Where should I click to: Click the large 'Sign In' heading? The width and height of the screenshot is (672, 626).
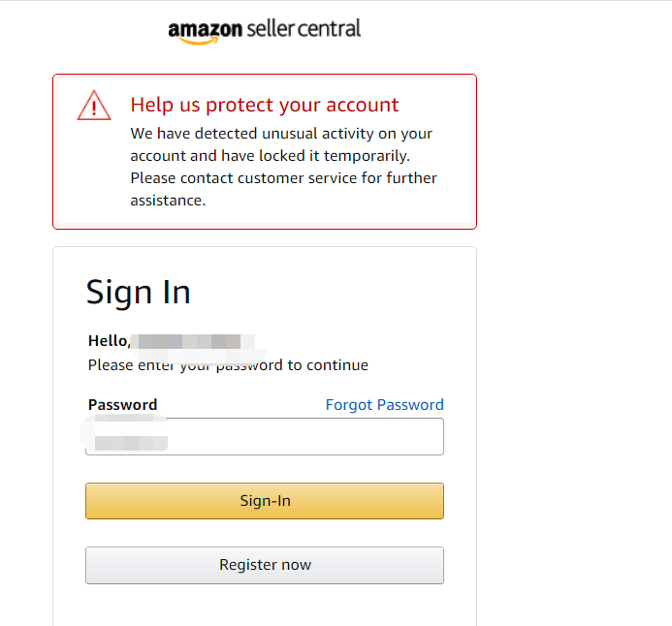coord(138,293)
